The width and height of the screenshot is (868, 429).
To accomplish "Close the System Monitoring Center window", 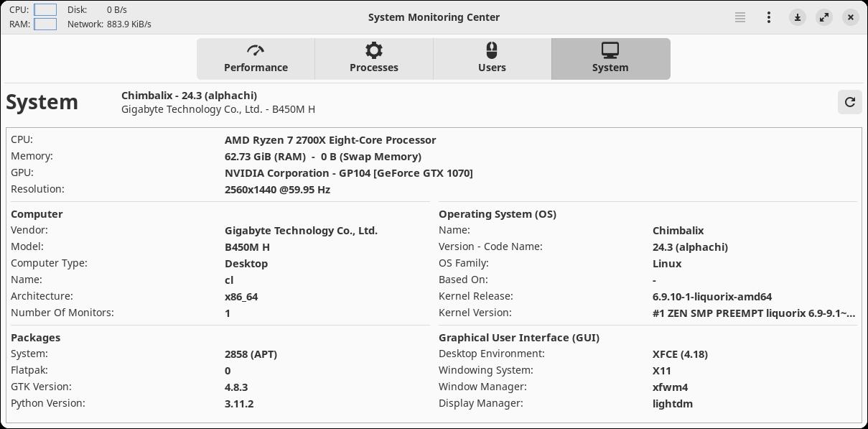I will coord(851,17).
